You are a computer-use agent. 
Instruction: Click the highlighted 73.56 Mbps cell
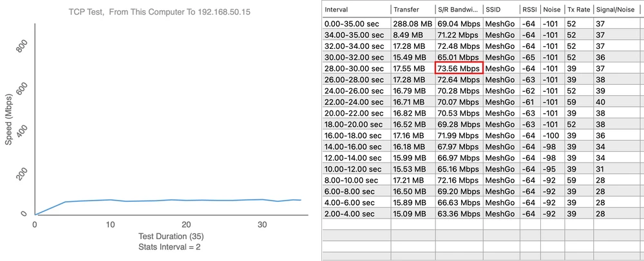(x=458, y=68)
